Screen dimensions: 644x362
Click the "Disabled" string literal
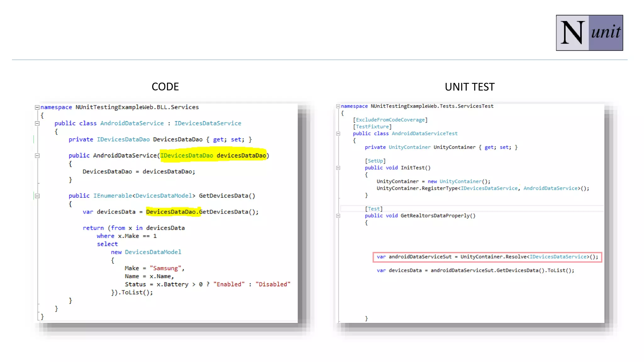click(x=273, y=284)
